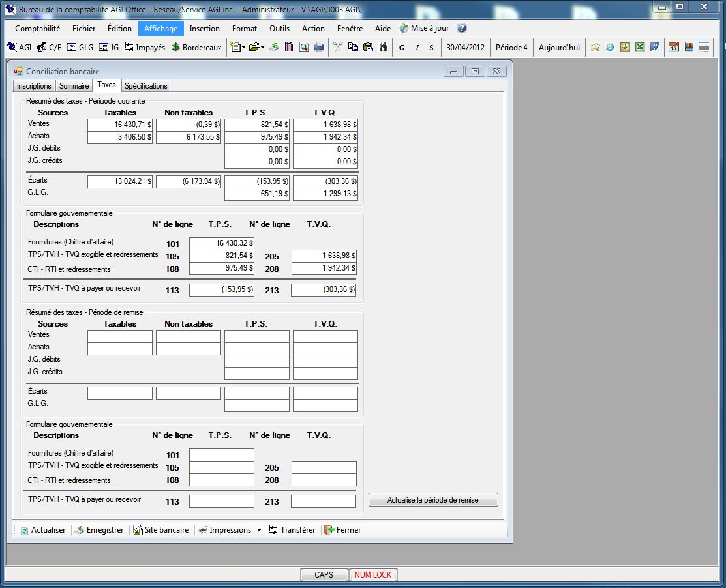726x588 pixels.
Task: Open the Outils menu
Action: [x=279, y=28]
